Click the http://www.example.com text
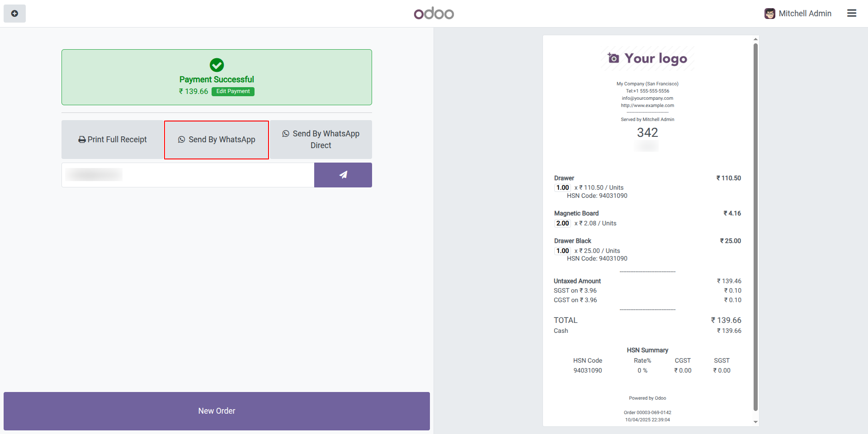This screenshot has width=868, height=434. click(647, 105)
